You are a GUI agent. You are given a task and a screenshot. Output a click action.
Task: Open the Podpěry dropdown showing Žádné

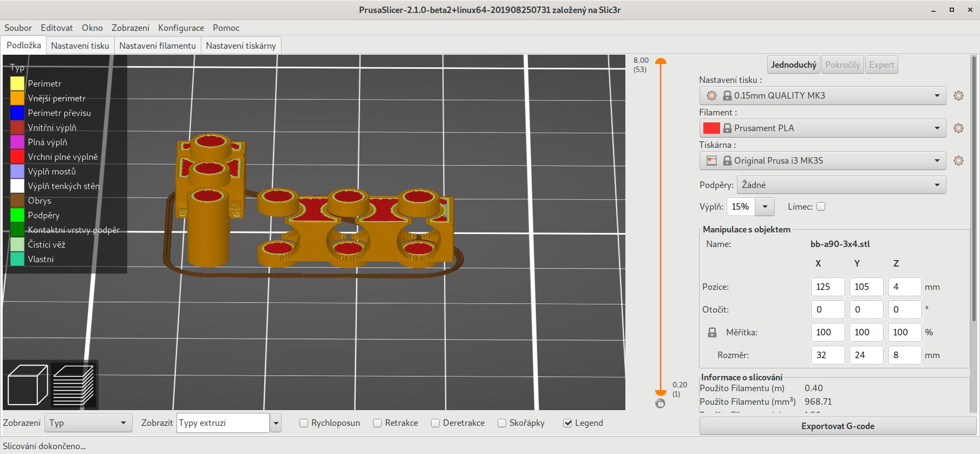tap(841, 185)
